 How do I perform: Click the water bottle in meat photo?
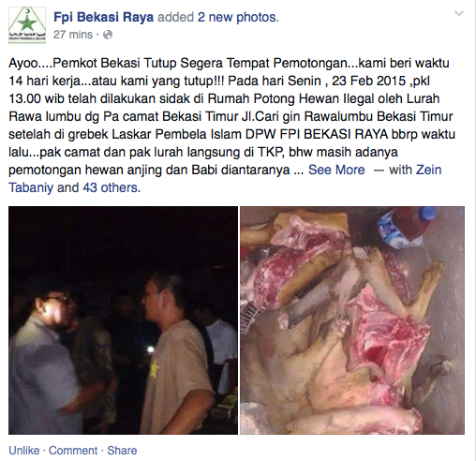(x=406, y=227)
